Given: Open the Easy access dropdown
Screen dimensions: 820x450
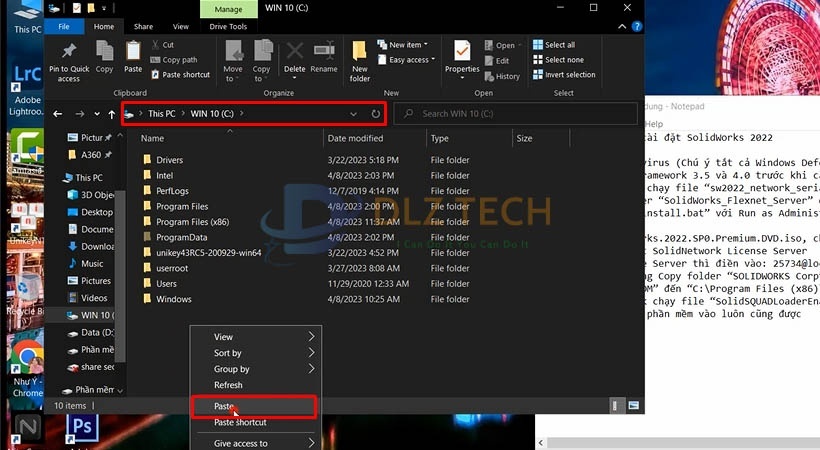Looking at the screenshot, I should (x=406, y=60).
